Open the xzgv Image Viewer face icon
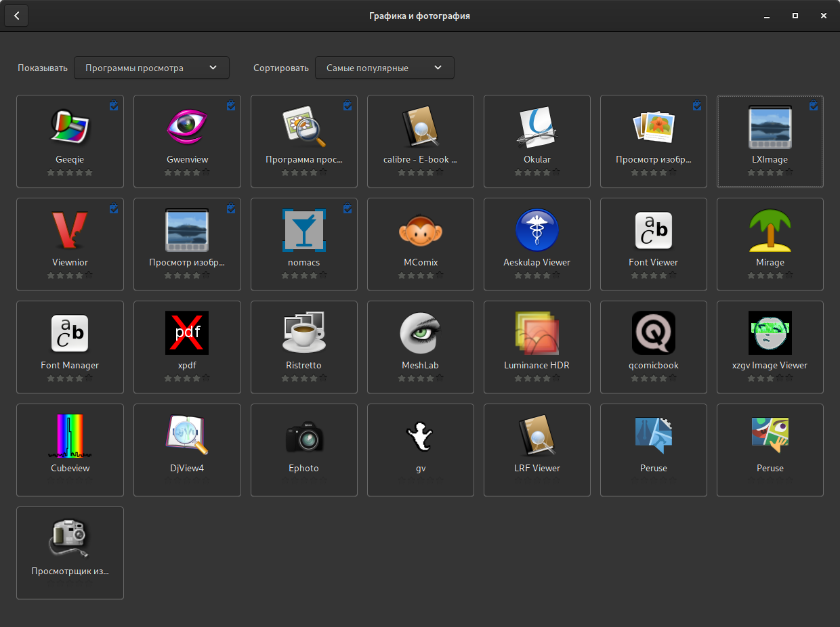Screen dimensions: 840x627 tap(770, 332)
